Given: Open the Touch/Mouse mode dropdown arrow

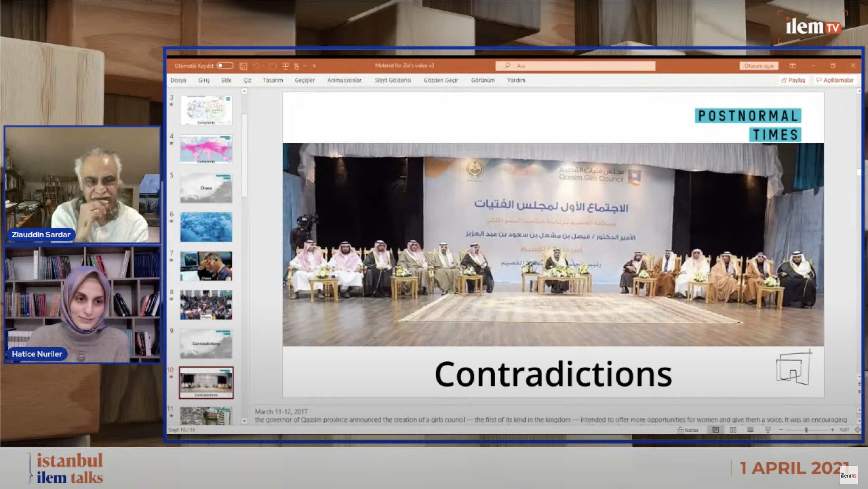Looking at the screenshot, I should click(305, 66).
